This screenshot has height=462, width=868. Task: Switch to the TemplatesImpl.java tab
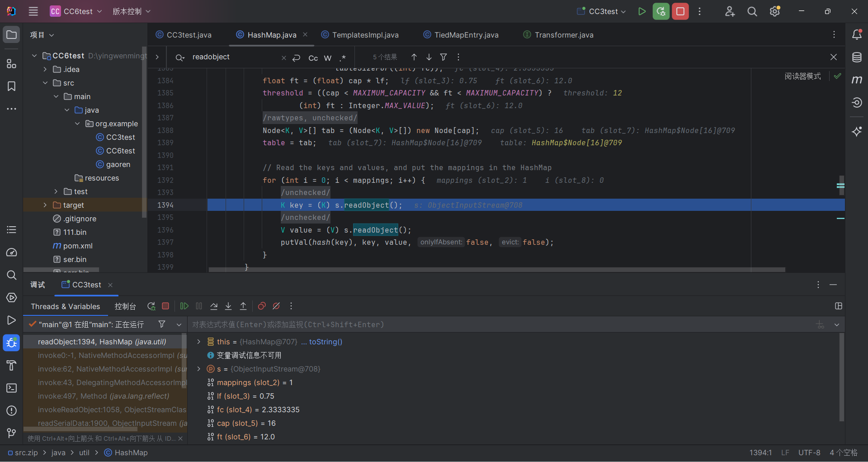pyautogui.click(x=365, y=35)
